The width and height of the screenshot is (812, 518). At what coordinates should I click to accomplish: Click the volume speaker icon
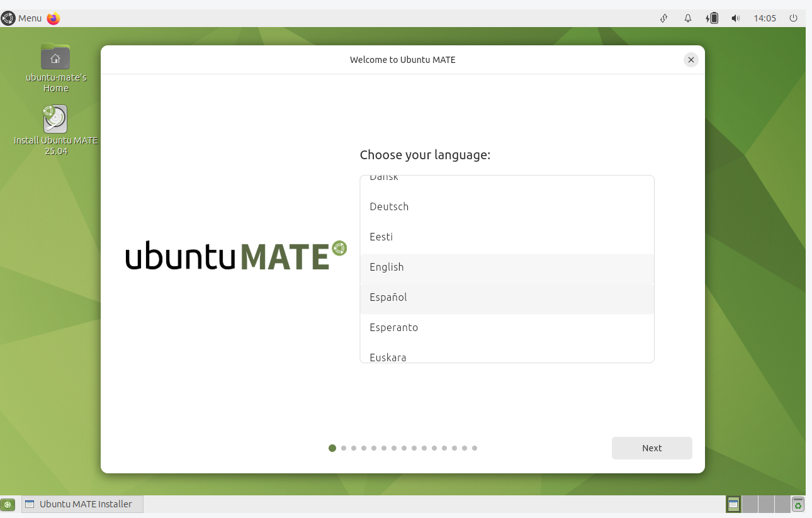click(735, 18)
